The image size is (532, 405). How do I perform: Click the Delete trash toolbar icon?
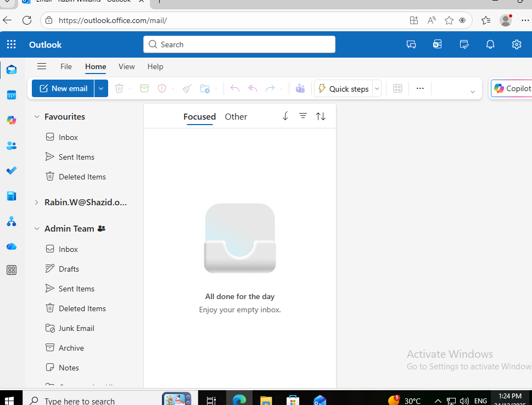pos(119,88)
